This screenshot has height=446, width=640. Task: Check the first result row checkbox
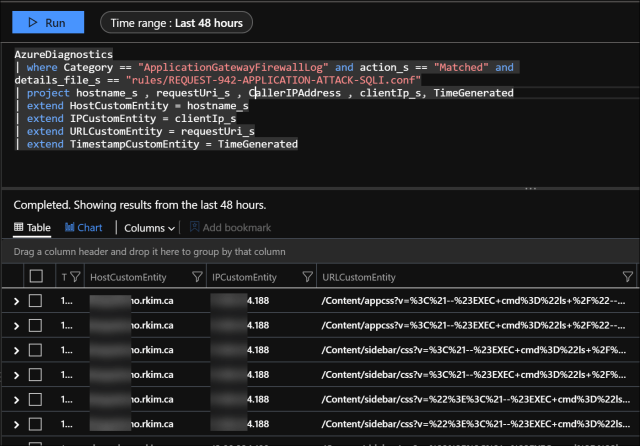click(36, 301)
